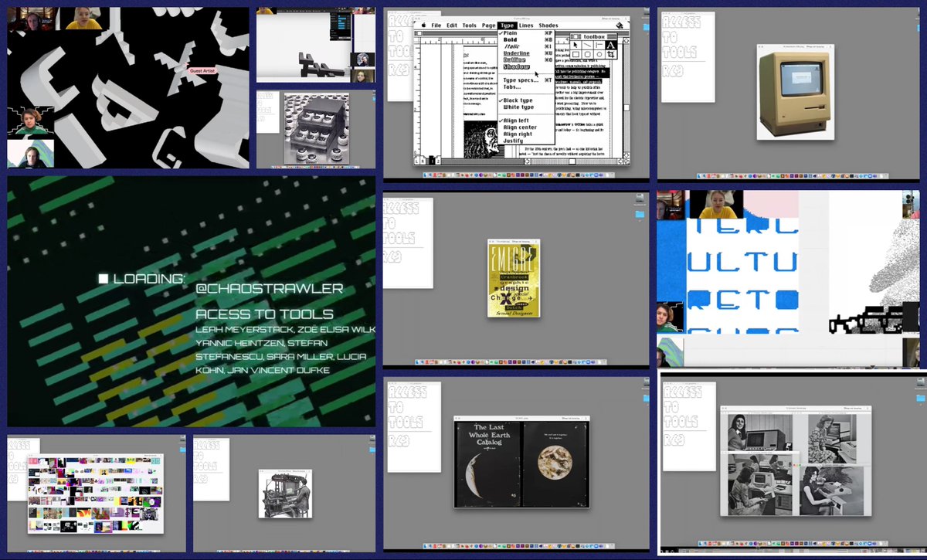The image size is (927, 560).
Task: Open the Page menu
Action: (488, 25)
